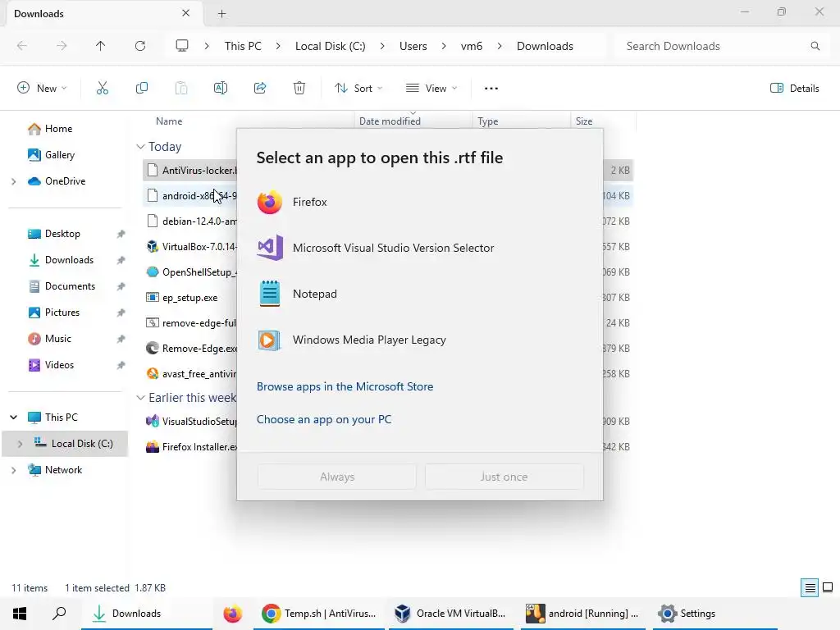840x630 pixels.
Task: Click This PC in the address bar
Action: coord(243,46)
